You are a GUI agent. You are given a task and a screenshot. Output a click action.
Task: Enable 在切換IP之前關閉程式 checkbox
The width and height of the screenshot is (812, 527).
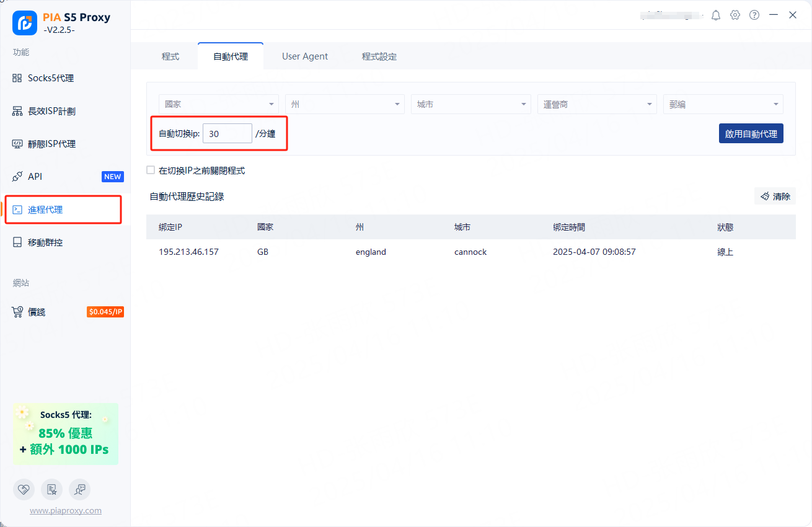[151, 170]
